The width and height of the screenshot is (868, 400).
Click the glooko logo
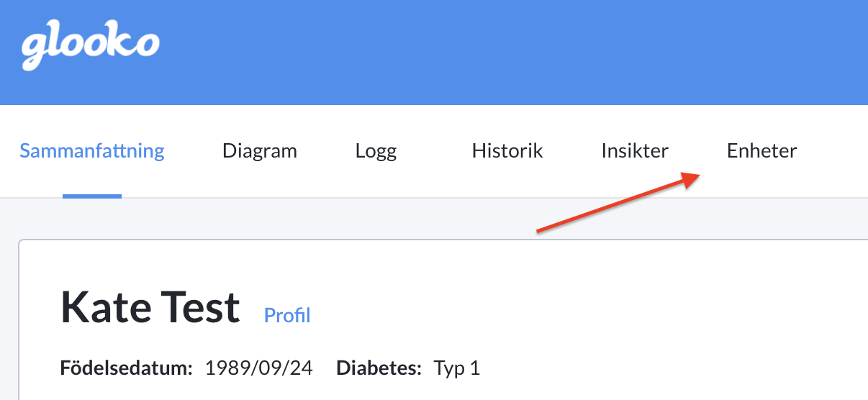[89, 49]
